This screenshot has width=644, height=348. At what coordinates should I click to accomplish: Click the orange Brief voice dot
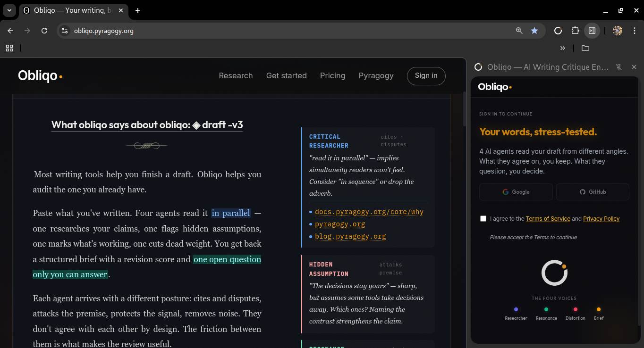point(599,309)
